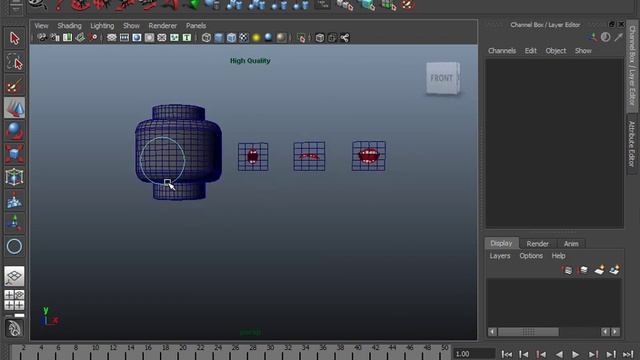This screenshot has height=360, width=640.
Task: Pick the Move tool cone icon
Action: (14, 108)
